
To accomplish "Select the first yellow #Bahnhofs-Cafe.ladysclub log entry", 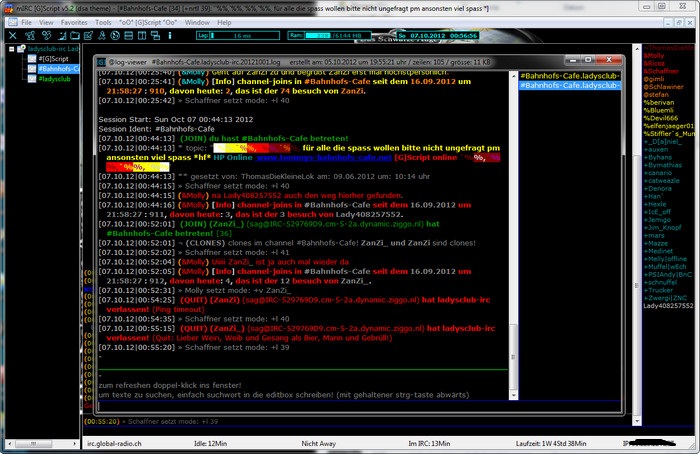I will tap(570, 76).
